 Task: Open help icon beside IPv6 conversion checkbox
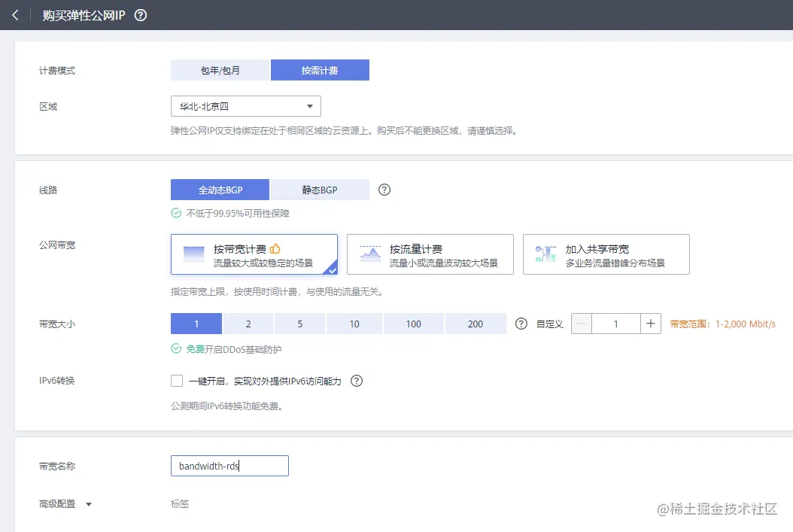tap(357, 381)
